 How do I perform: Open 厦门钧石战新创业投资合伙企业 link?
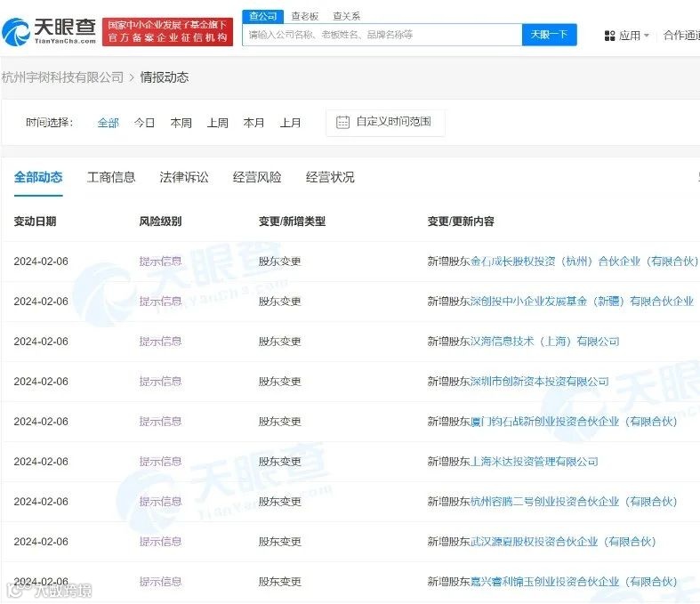point(574,422)
